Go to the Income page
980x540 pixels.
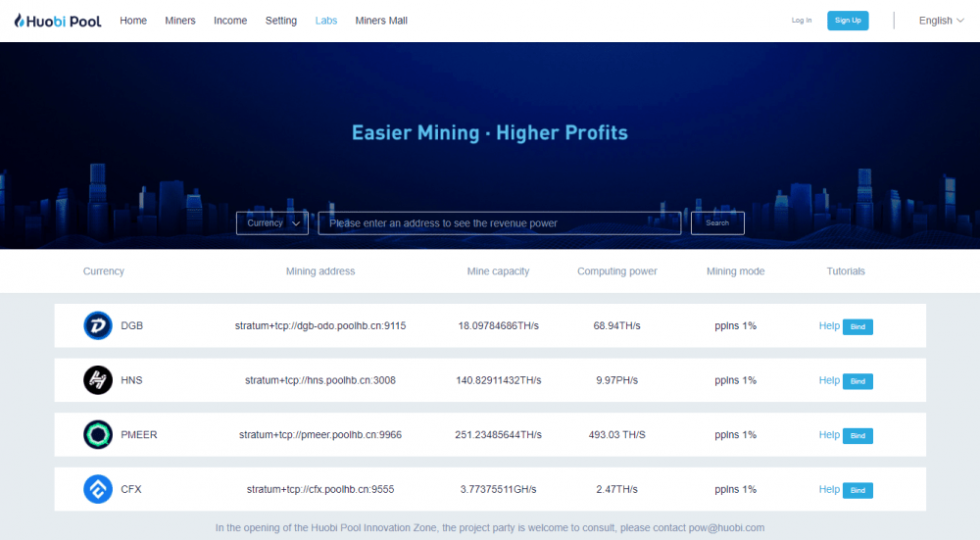[230, 21]
